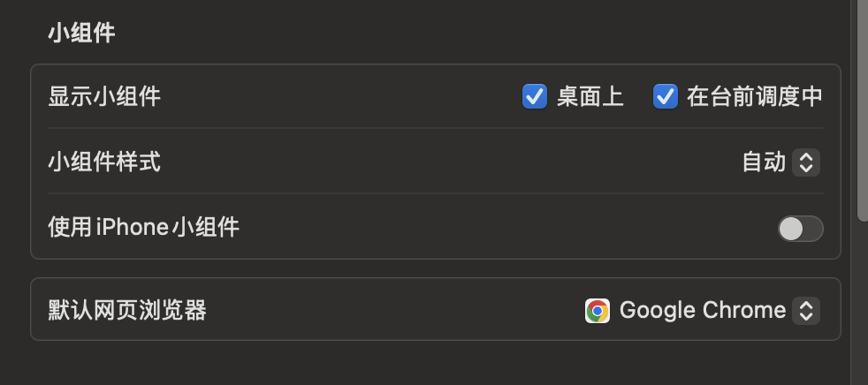Click the 自动 value text
This screenshot has height=385, width=868.
coord(764,162)
